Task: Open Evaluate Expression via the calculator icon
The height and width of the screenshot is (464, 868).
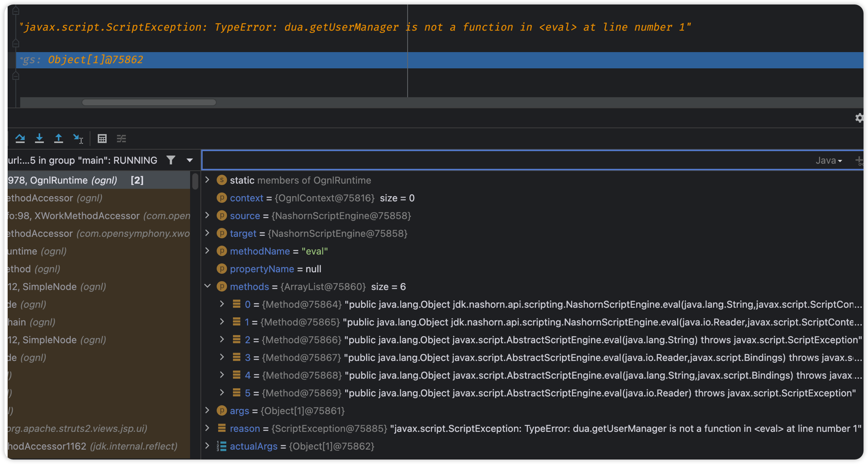Action: point(102,138)
